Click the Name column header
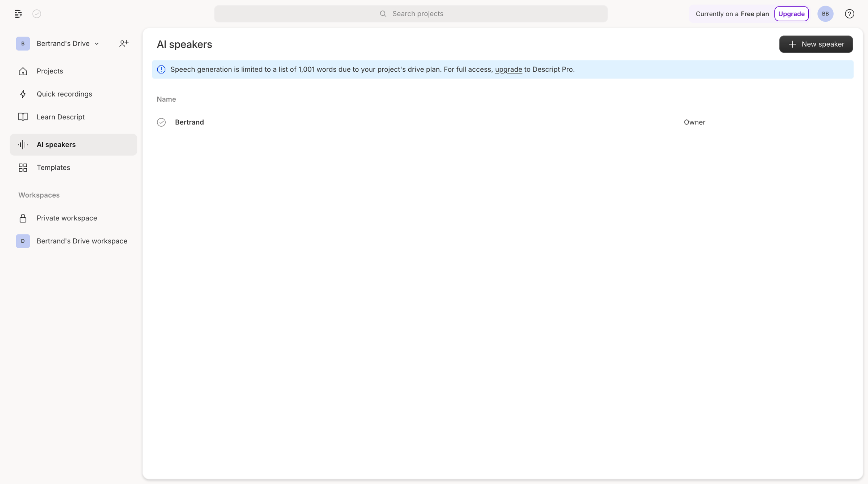Image resolution: width=868 pixels, height=484 pixels. pyautogui.click(x=166, y=99)
